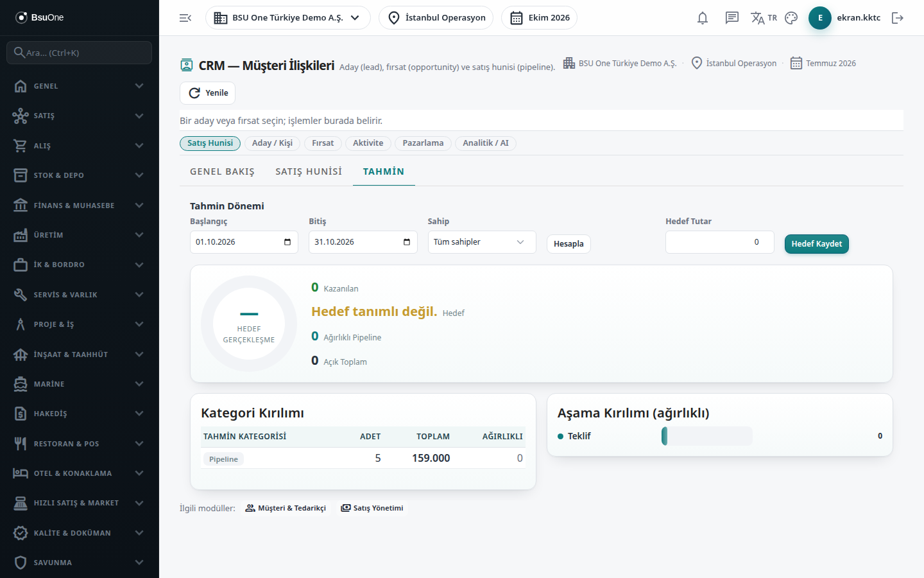The width and height of the screenshot is (924, 578).
Task: Click the Hedef Gerçekleşme donut gauge
Action: tap(249, 324)
